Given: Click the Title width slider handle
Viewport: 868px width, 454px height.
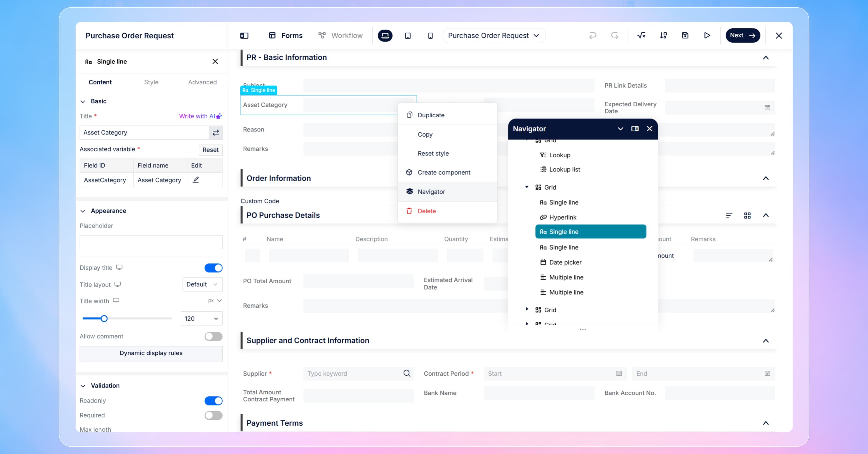Looking at the screenshot, I should pos(104,319).
